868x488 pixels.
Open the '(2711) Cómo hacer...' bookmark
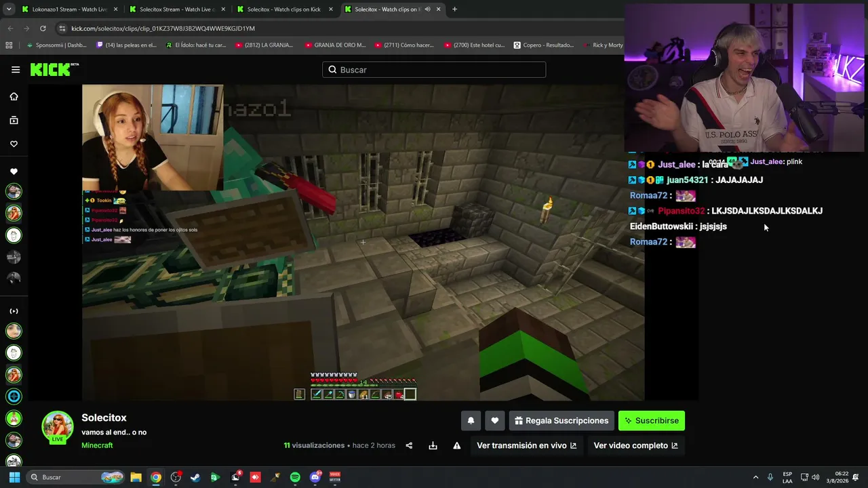[x=405, y=45]
